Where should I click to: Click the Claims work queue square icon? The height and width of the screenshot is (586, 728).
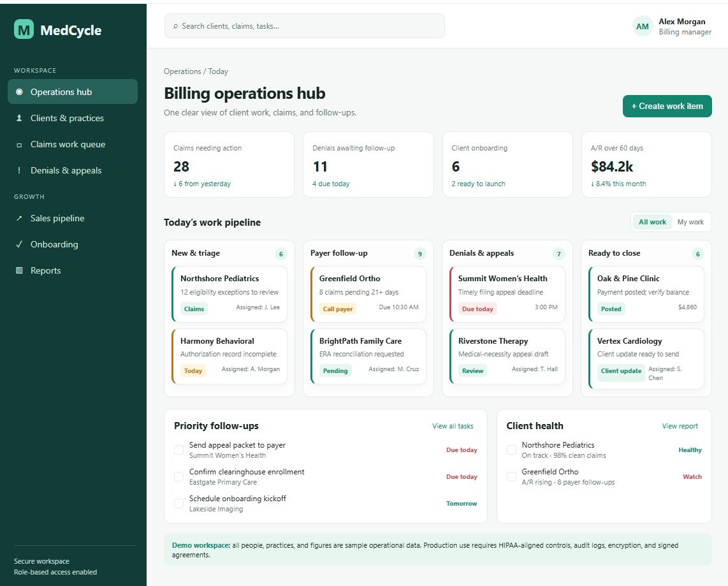[x=19, y=145]
